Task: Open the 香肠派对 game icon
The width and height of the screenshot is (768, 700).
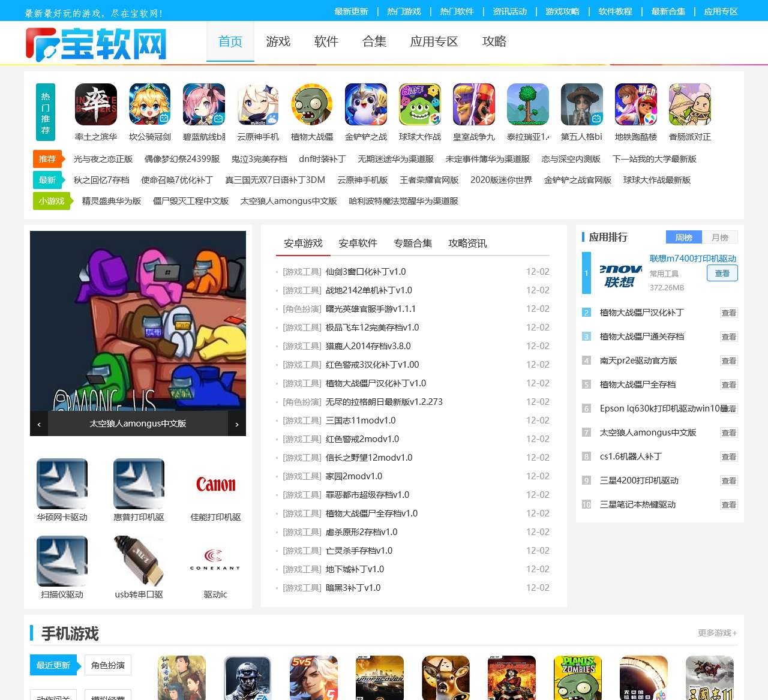Action: tap(690, 104)
